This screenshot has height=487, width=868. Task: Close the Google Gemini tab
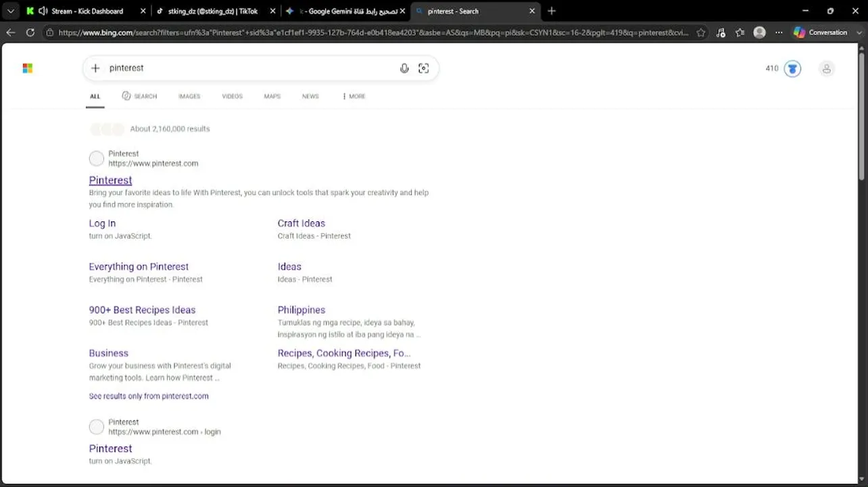(x=403, y=11)
